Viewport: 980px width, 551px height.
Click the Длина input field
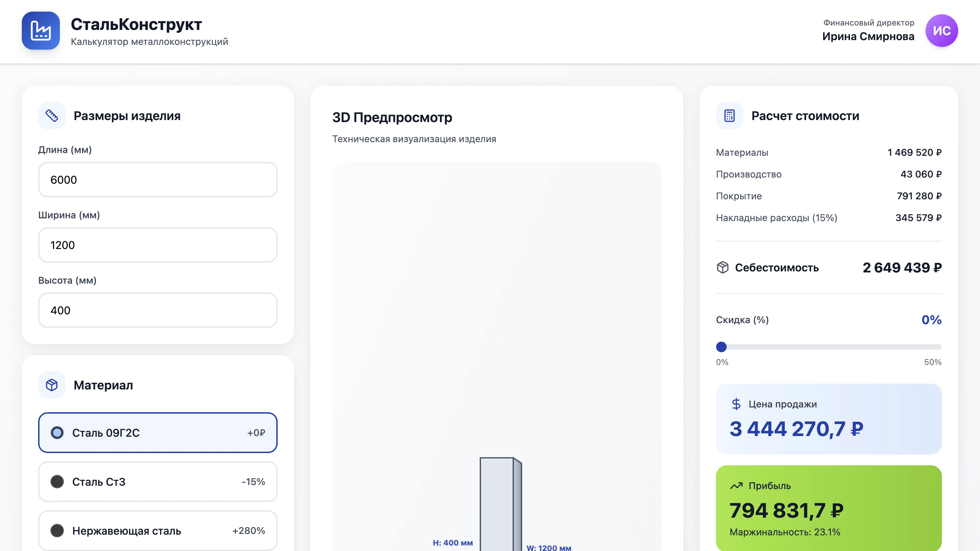point(158,180)
